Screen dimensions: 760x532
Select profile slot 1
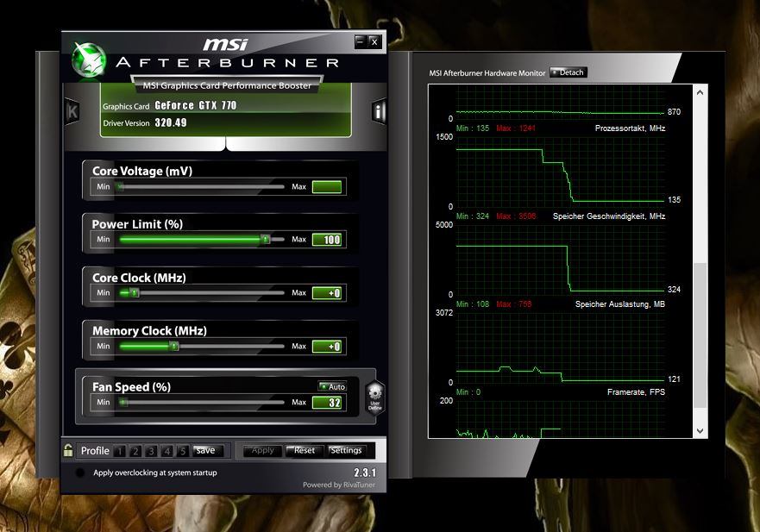pos(119,451)
